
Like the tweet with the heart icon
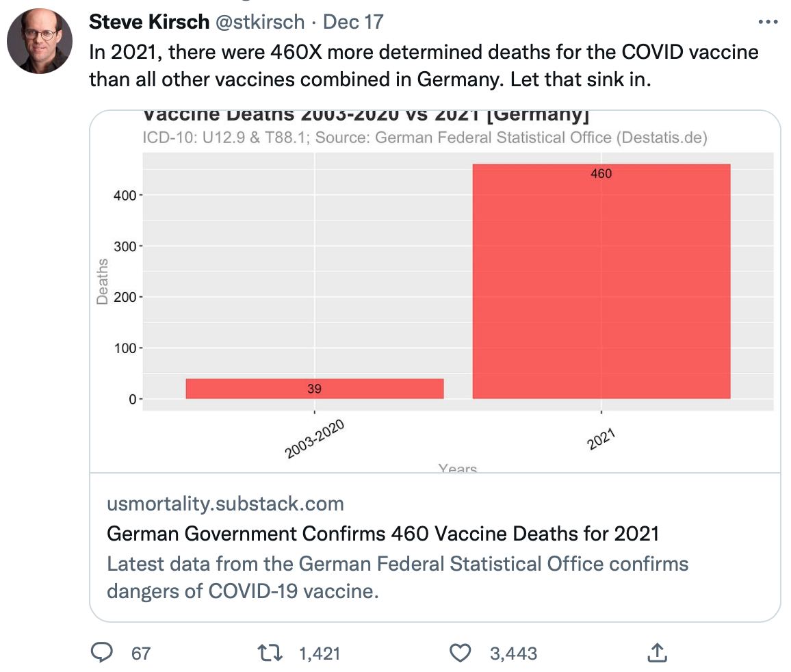461,653
